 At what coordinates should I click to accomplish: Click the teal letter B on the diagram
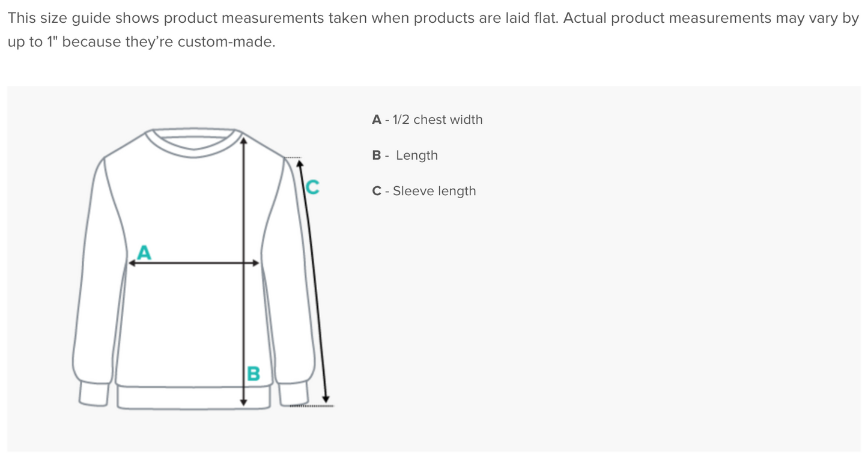point(254,374)
